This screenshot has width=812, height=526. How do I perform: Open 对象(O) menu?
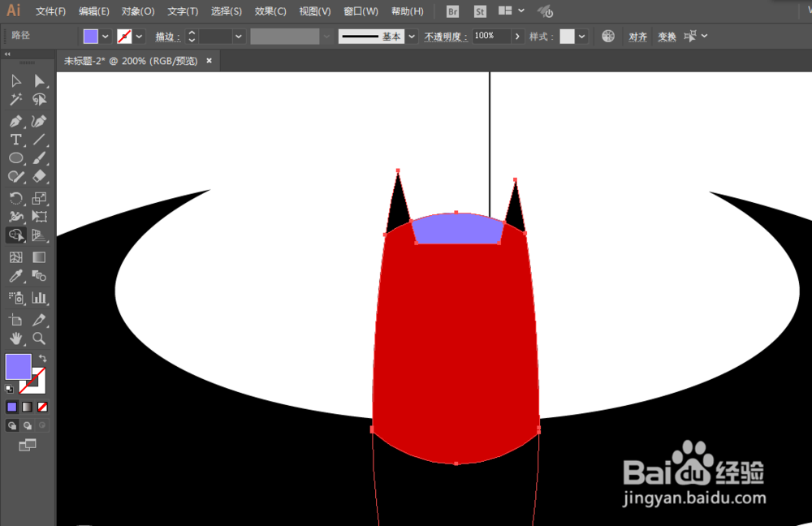tap(138, 11)
